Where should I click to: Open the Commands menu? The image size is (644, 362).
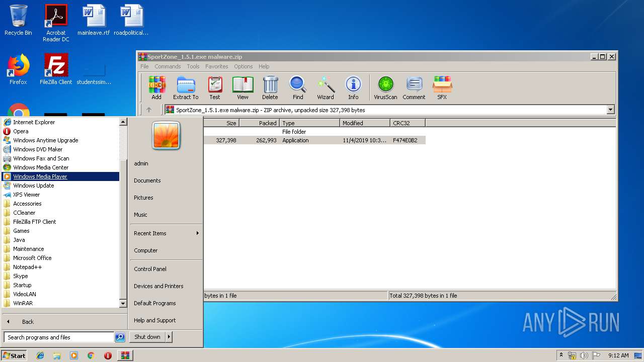click(x=168, y=66)
